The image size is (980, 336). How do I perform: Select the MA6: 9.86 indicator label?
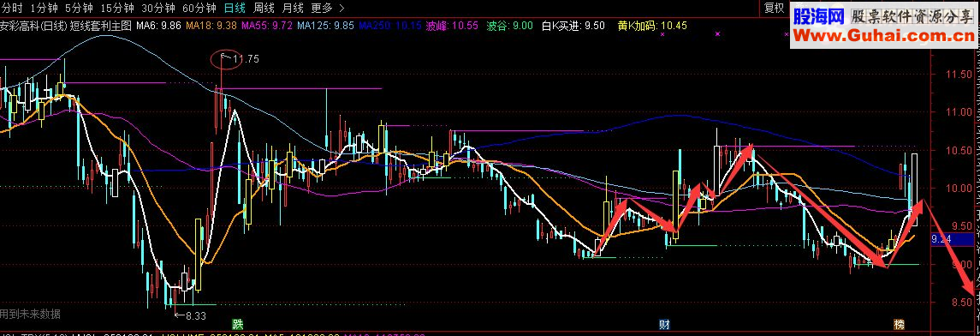[x=158, y=26]
